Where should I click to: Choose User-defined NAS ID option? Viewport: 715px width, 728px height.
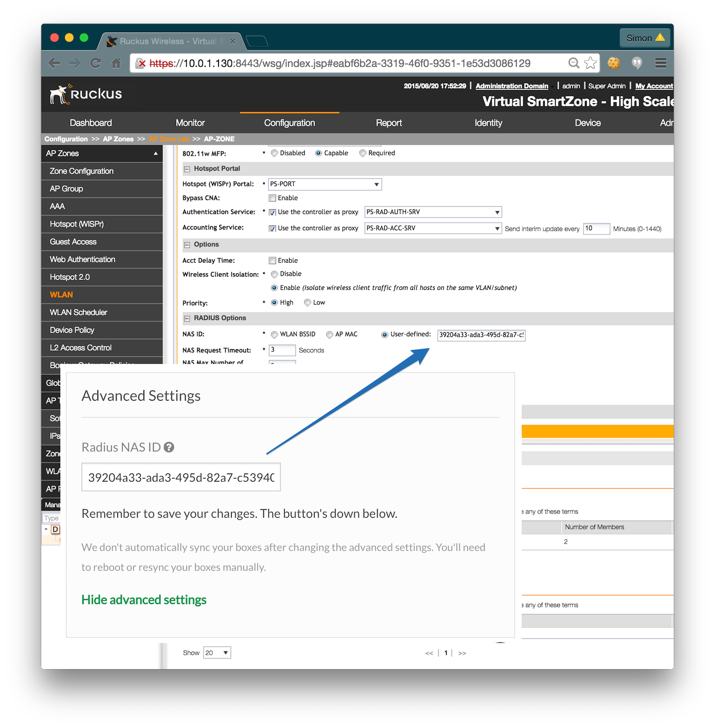(385, 335)
